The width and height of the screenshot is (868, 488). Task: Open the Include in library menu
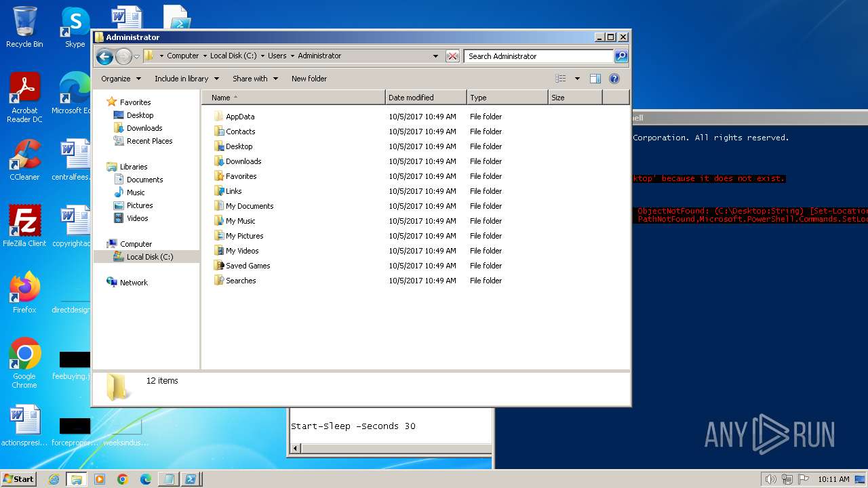point(186,79)
